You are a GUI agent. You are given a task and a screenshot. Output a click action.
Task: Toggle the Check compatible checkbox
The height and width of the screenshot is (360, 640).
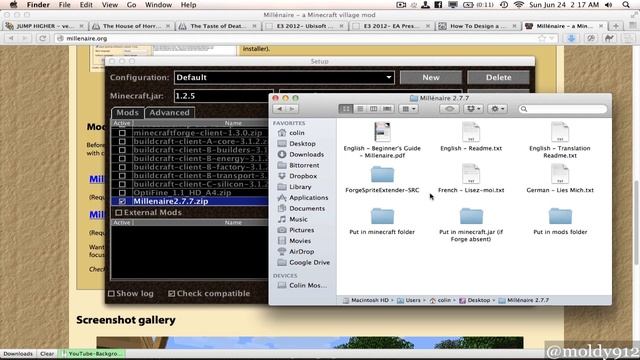[171, 293]
